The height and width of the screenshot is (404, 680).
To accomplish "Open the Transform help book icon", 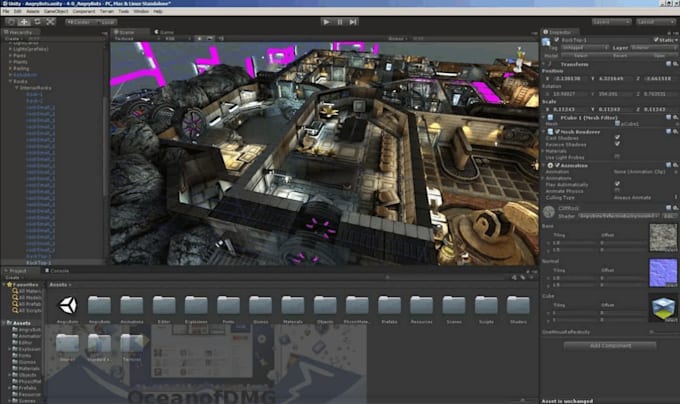I will click(668, 64).
